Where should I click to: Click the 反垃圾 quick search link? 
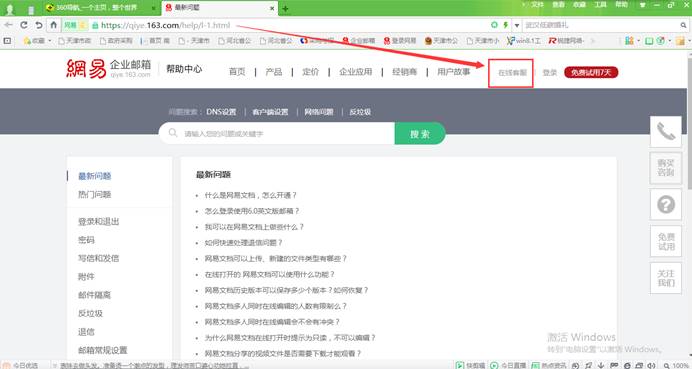coord(360,112)
